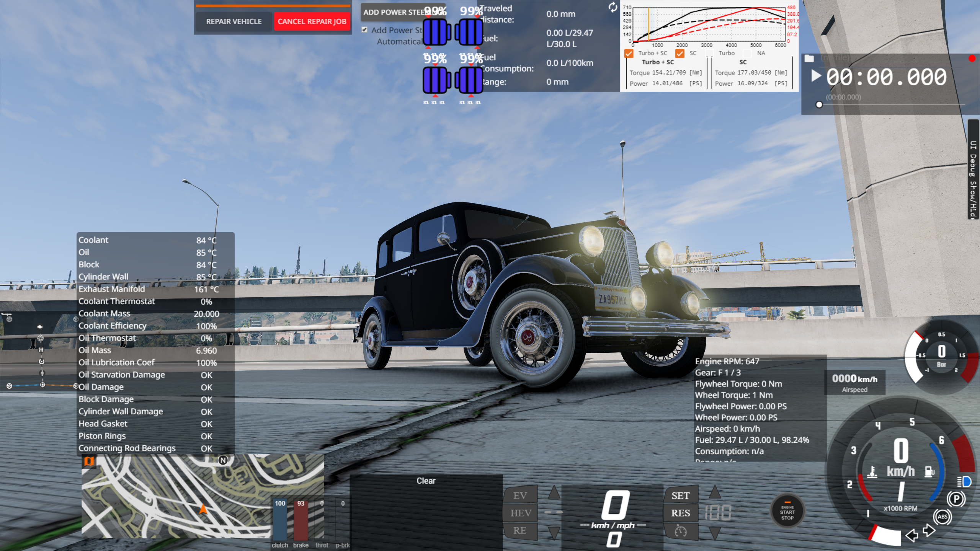
Task: Click the red record button
Action: click(x=972, y=58)
